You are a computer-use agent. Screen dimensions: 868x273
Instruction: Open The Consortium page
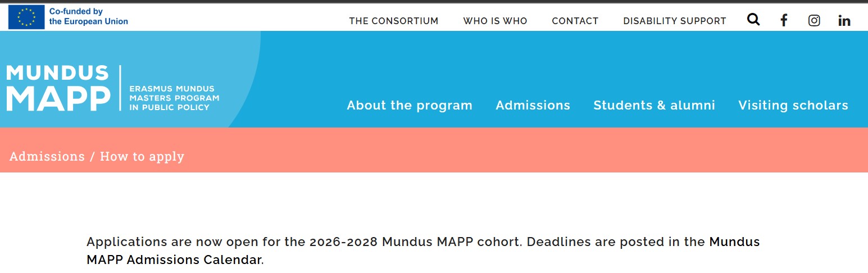(x=393, y=21)
